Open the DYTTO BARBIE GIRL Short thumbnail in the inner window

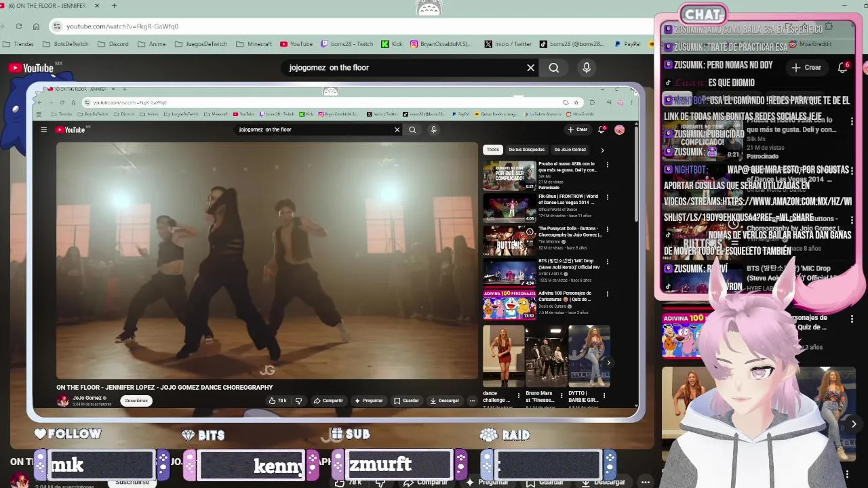589,357
